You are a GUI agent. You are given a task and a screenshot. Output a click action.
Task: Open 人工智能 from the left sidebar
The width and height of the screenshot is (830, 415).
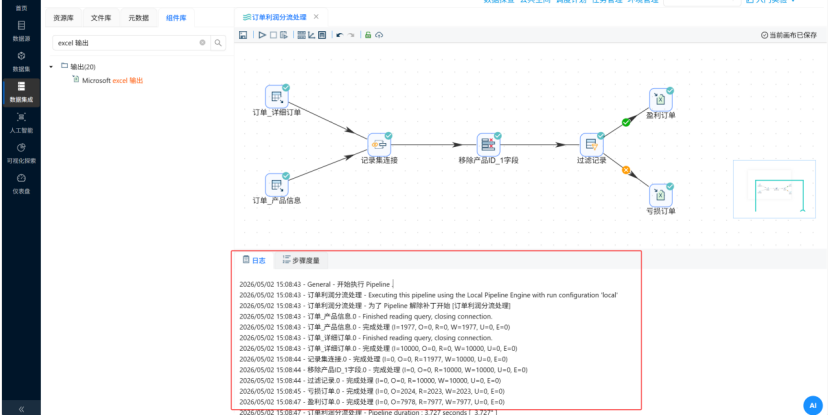coord(21,122)
